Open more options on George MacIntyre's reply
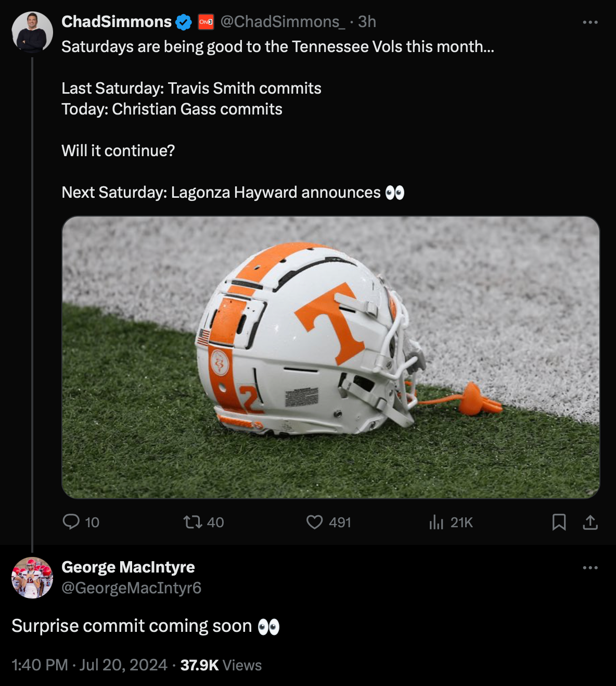 [x=590, y=567]
